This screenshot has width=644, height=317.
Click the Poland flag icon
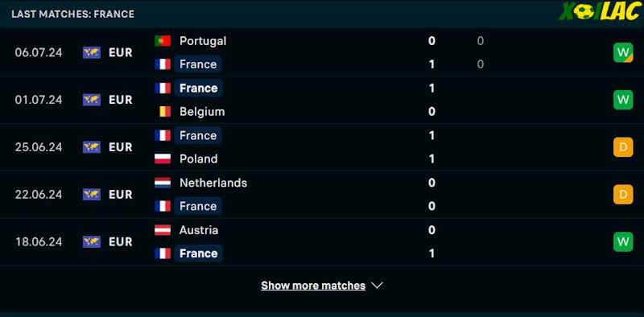click(x=163, y=159)
